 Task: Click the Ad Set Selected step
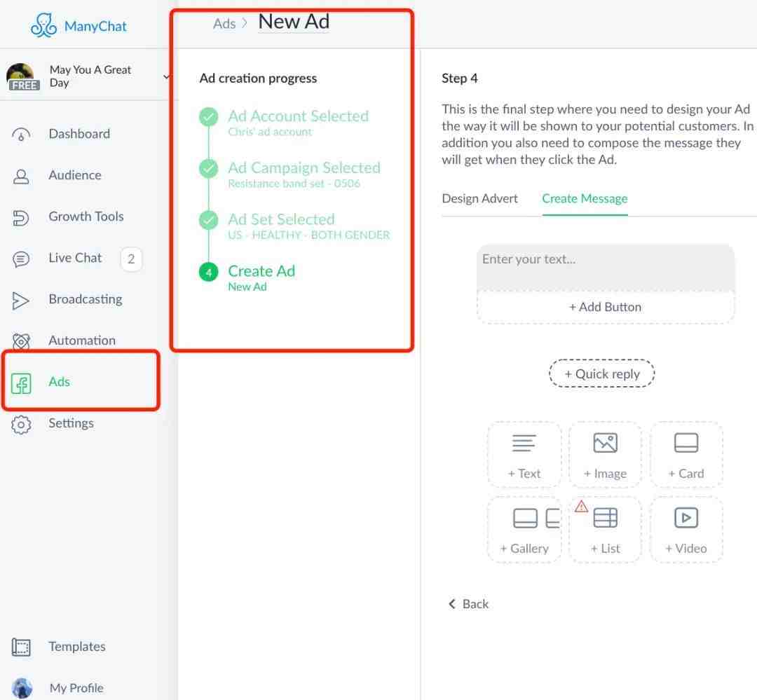pyautogui.click(x=282, y=219)
